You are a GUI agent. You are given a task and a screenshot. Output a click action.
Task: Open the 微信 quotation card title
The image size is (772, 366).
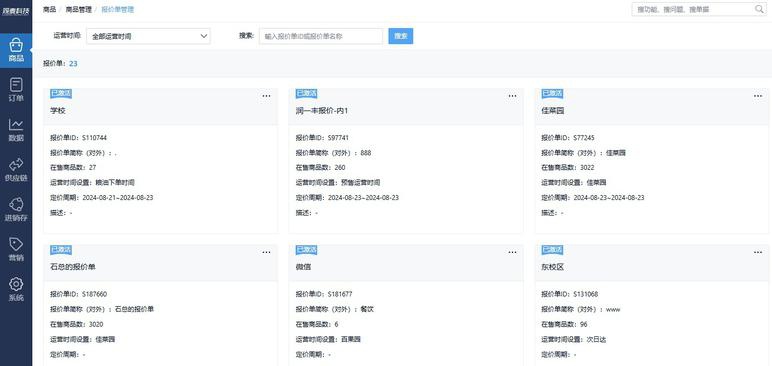(x=303, y=267)
